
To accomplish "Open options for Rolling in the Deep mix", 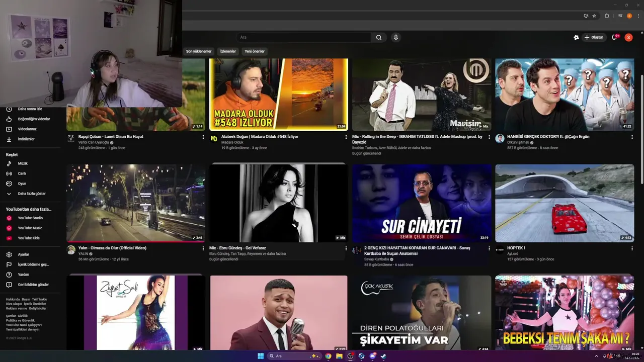I will [489, 137].
